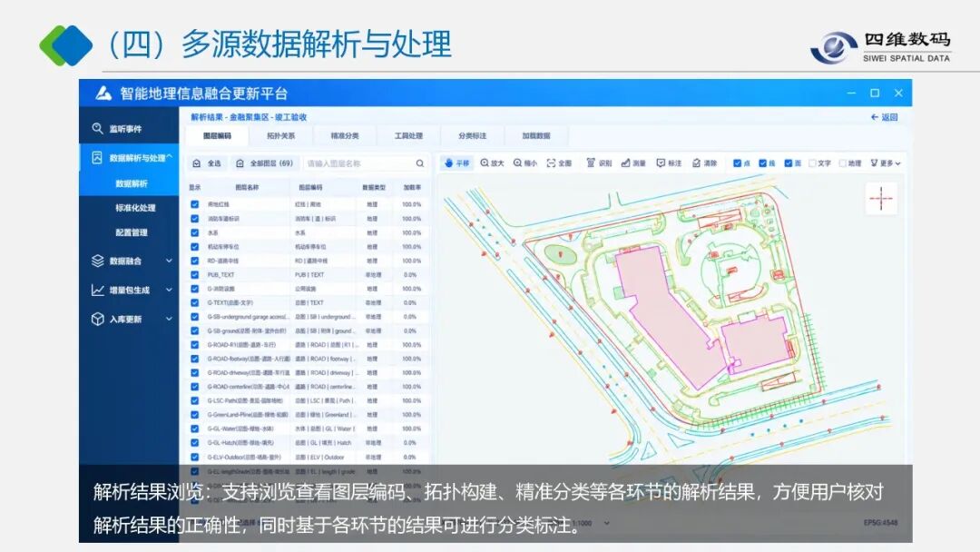Click the 入库更新 cube icon
Screen dimensions: 980x552
pos(97,319)
